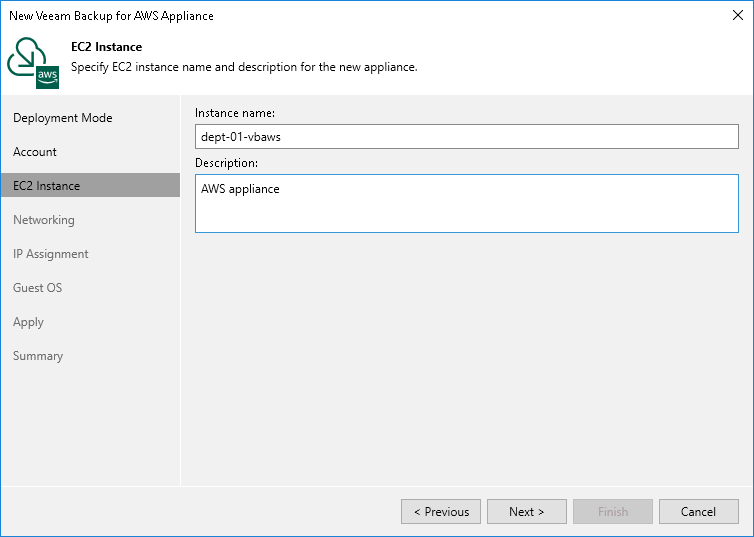Proceed with the Next button
Screen dimensions: 754x537
click(527, 512)
